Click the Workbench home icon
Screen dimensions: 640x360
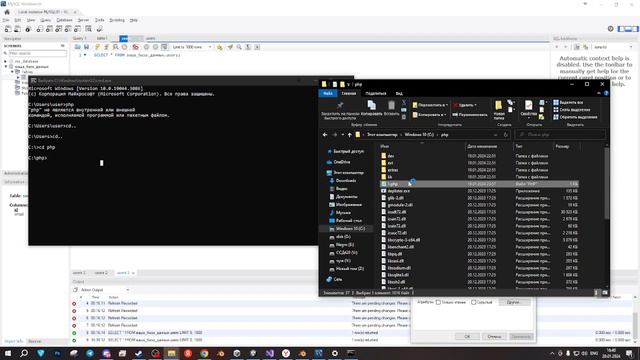point(7,12)
